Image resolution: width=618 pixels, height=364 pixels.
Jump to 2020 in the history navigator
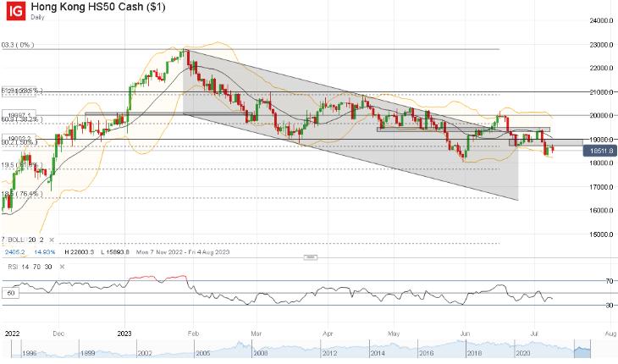(x=522, y=353)
